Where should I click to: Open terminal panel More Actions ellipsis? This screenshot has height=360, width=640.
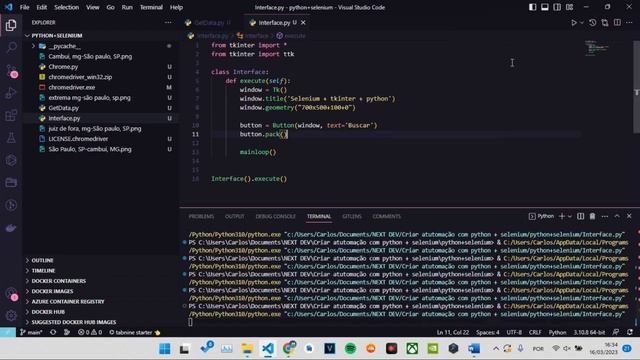point(604,216)
